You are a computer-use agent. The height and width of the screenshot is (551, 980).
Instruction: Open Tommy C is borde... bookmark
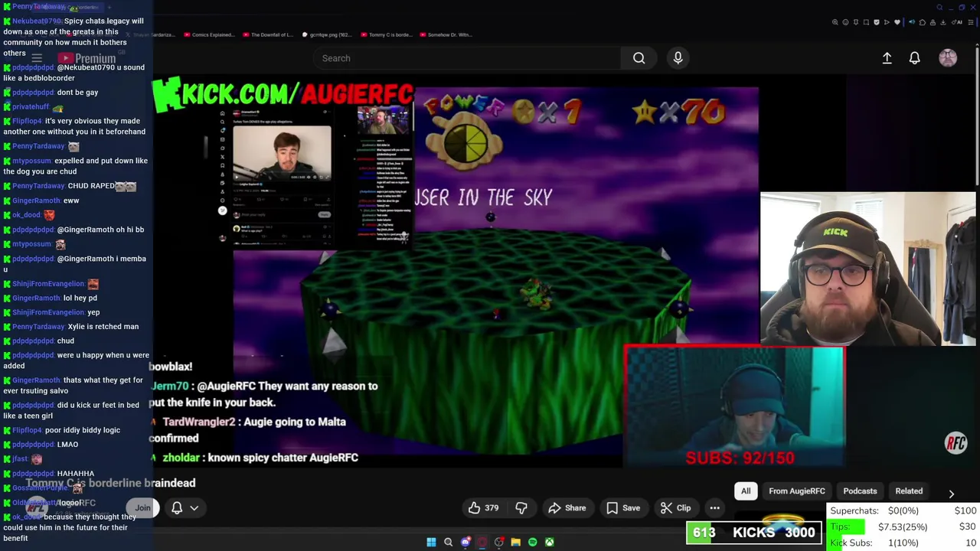coord(385,34)
